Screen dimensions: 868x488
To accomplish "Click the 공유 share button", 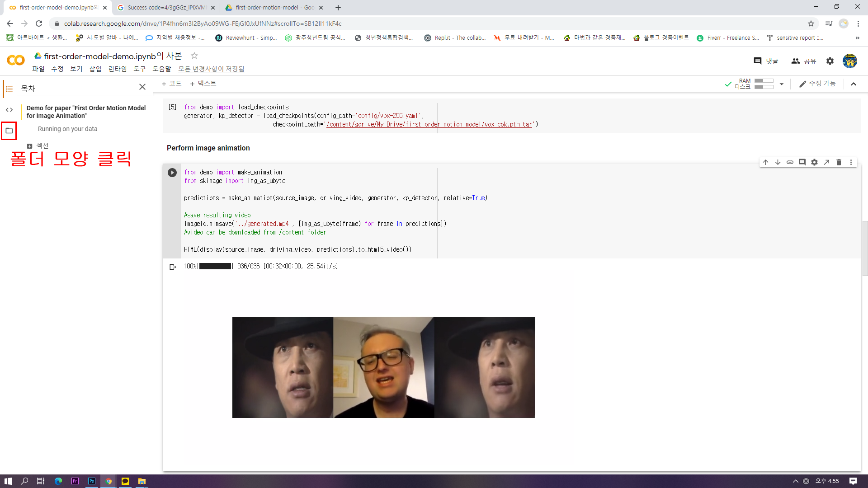I will pos(804,61).
